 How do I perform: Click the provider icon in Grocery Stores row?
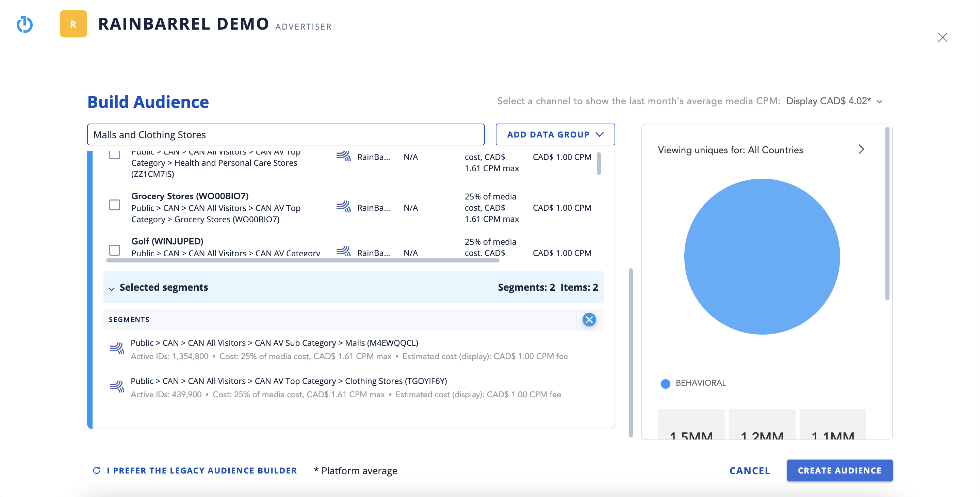[x=343, y=207]
